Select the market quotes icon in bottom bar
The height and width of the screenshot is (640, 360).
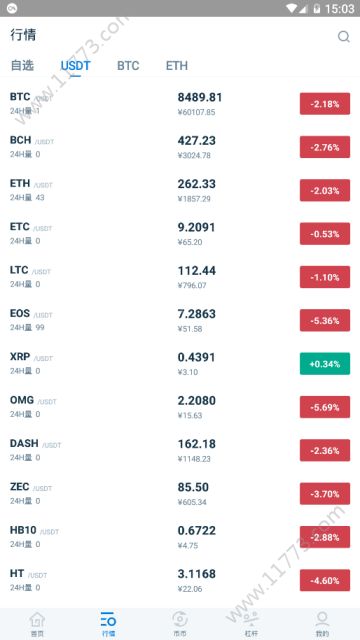pyautogui.click(x=108, y=624)
